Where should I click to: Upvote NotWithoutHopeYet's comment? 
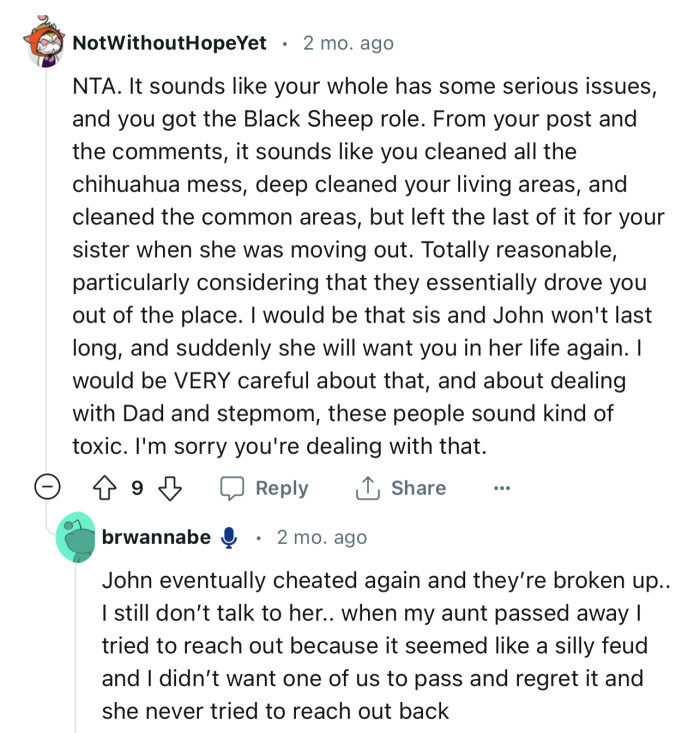(x=107, y=488)
